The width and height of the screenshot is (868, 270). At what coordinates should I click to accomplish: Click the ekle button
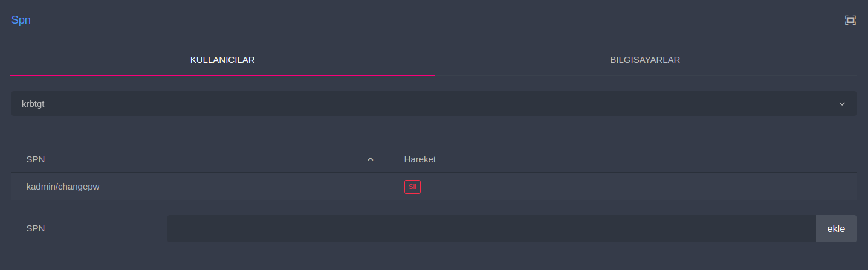click(836, 229)
